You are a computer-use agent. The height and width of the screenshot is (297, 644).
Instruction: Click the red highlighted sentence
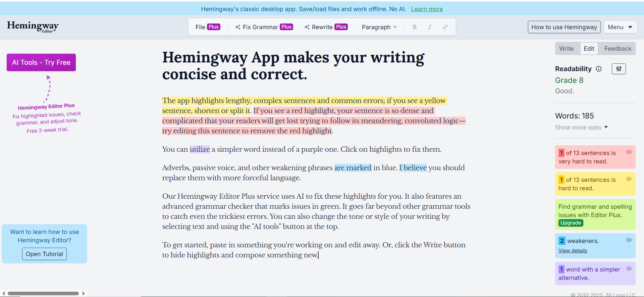[x=314, y=121]
